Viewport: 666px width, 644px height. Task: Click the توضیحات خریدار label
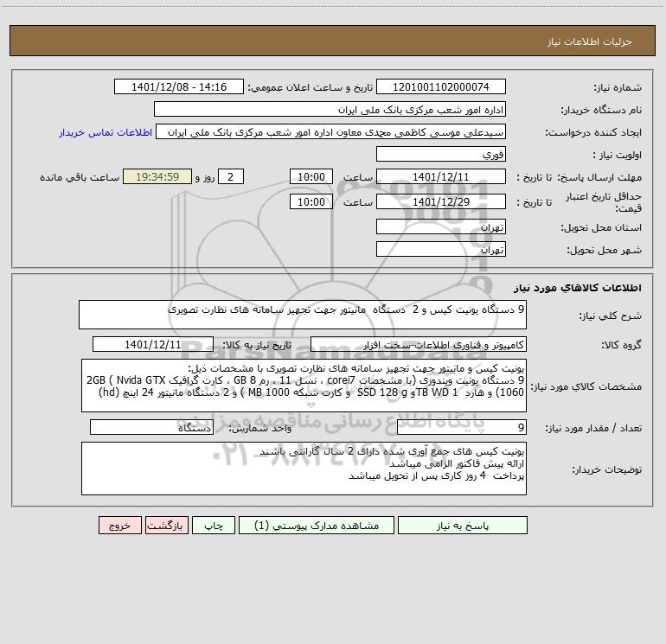[606, 469]
